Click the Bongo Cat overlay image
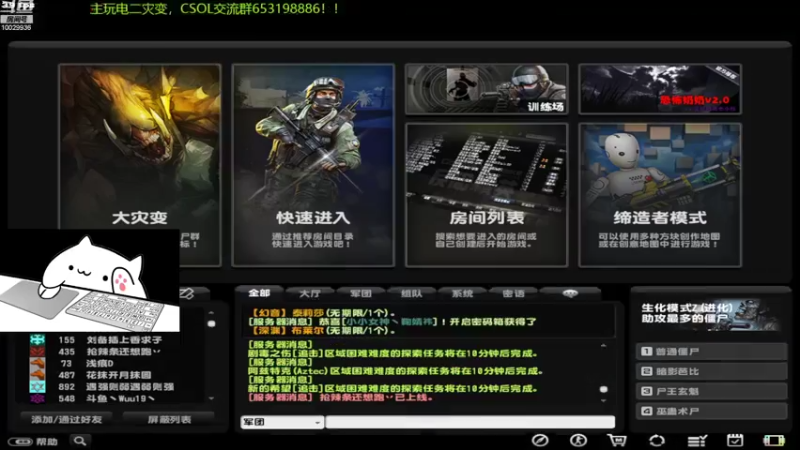 tap(90, 281)
